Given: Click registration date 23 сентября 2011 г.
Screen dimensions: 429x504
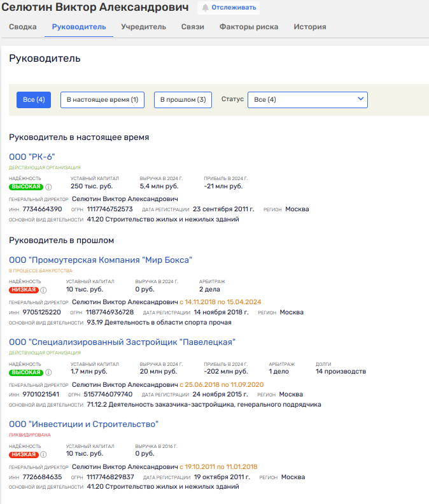Looking at the screenshot, I should (223, 209).
